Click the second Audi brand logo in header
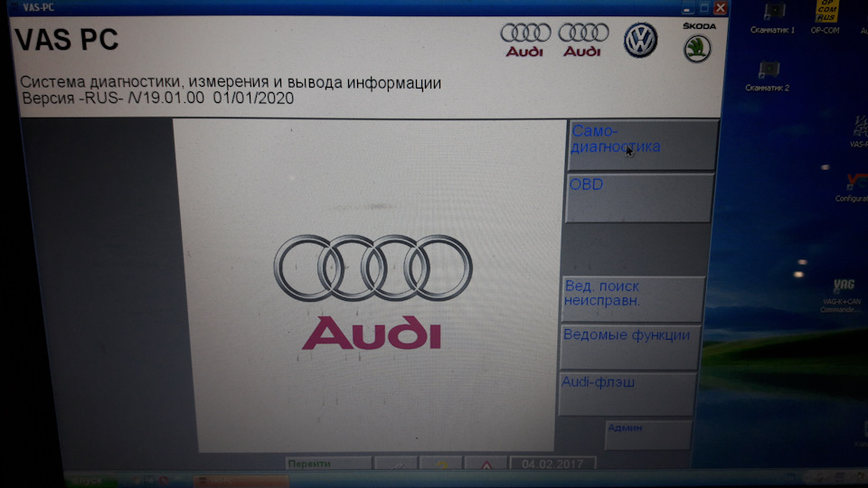868x488 pixels. [583, 40]
